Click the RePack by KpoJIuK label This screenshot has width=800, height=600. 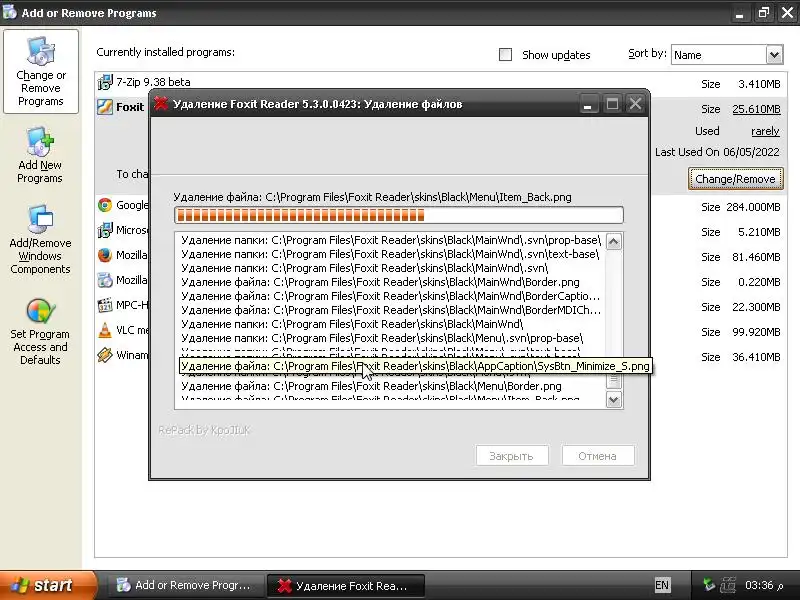pyautogui.click(x=204, y=430)
